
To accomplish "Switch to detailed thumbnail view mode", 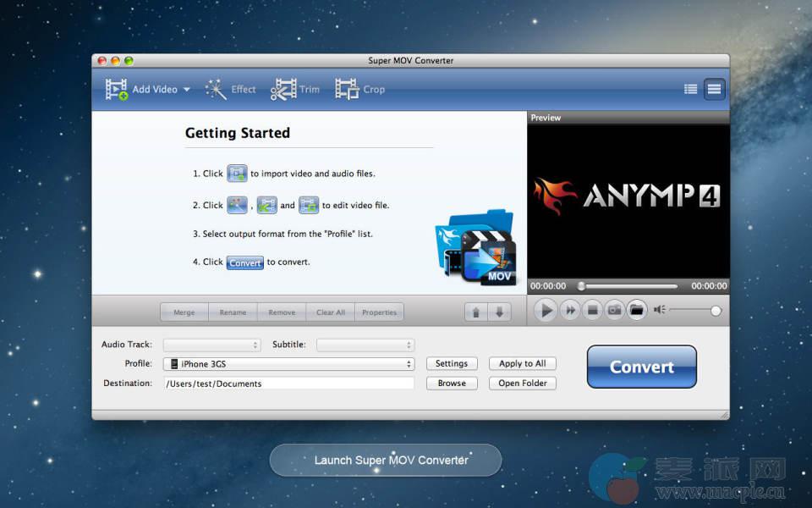I will point(715,89).
